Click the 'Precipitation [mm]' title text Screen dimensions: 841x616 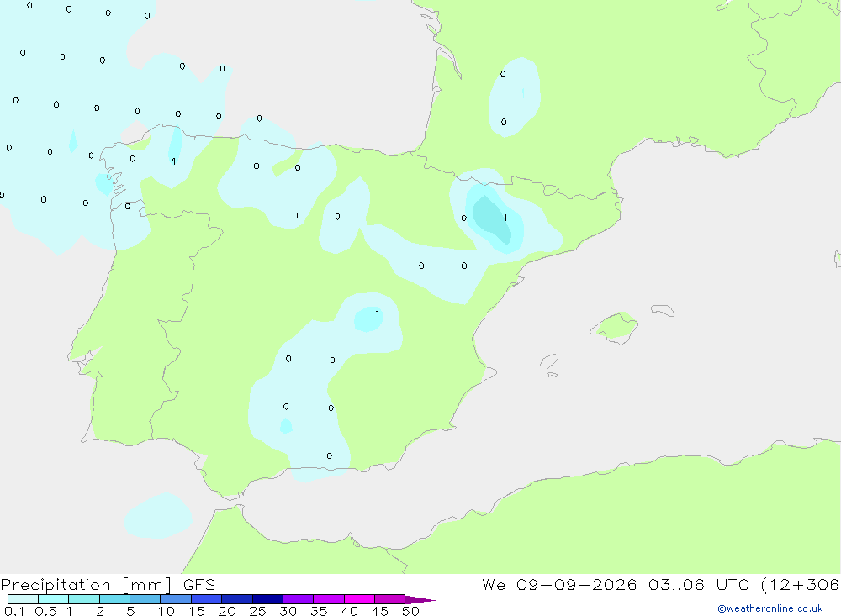pos(86,585)
